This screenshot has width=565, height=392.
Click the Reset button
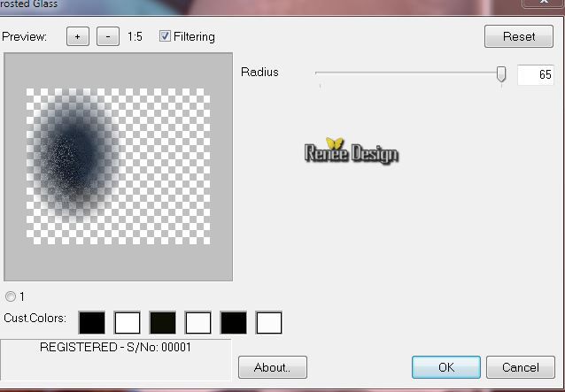(x=519, y=36)
